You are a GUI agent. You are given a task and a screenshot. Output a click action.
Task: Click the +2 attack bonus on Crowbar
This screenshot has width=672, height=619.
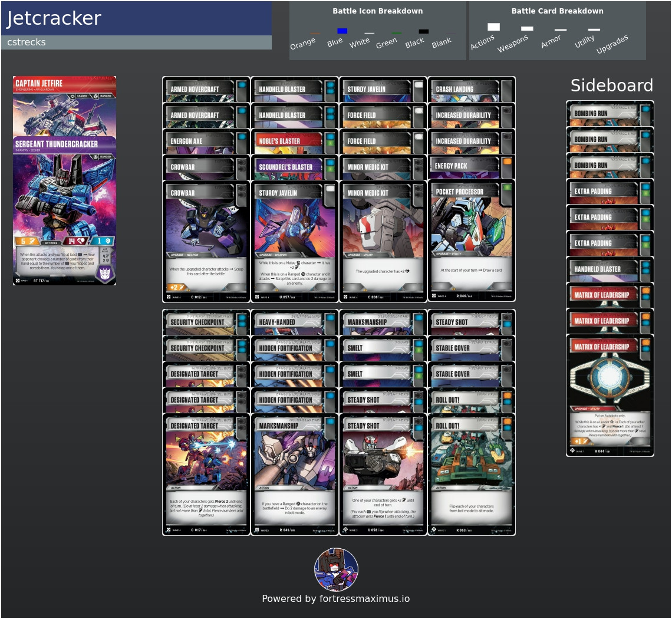pyautogui.click(x=177, y=287)
